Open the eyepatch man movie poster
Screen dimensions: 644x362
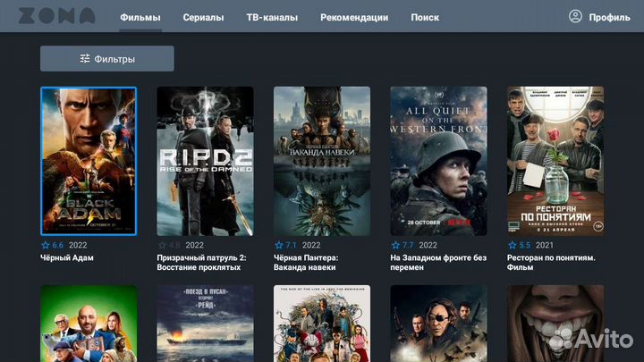(438, 324)
